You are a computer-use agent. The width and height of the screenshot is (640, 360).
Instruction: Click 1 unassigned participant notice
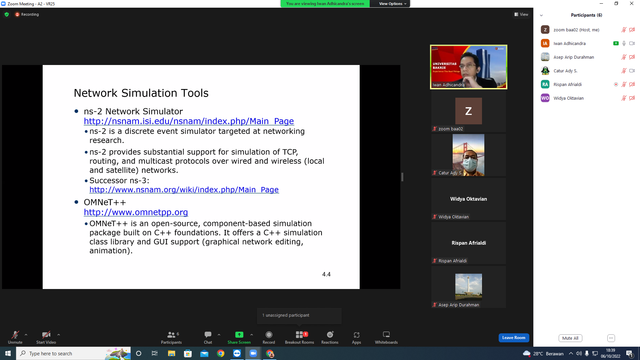299,315
